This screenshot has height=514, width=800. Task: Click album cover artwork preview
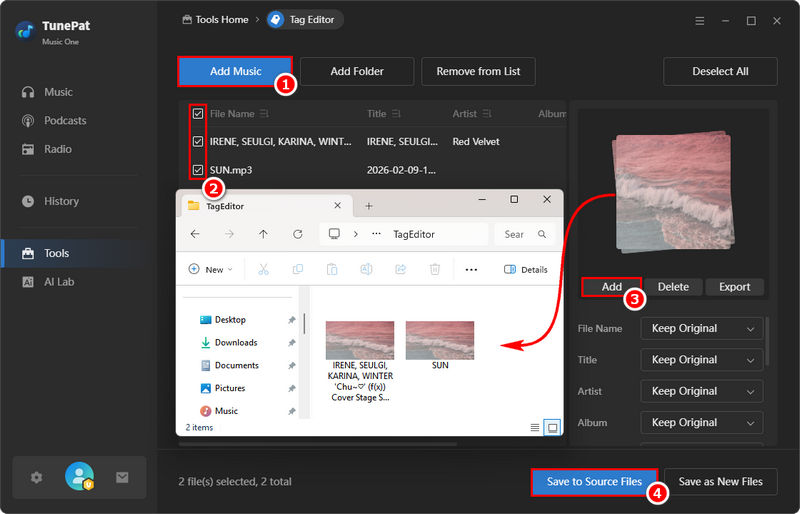[673, 191]
